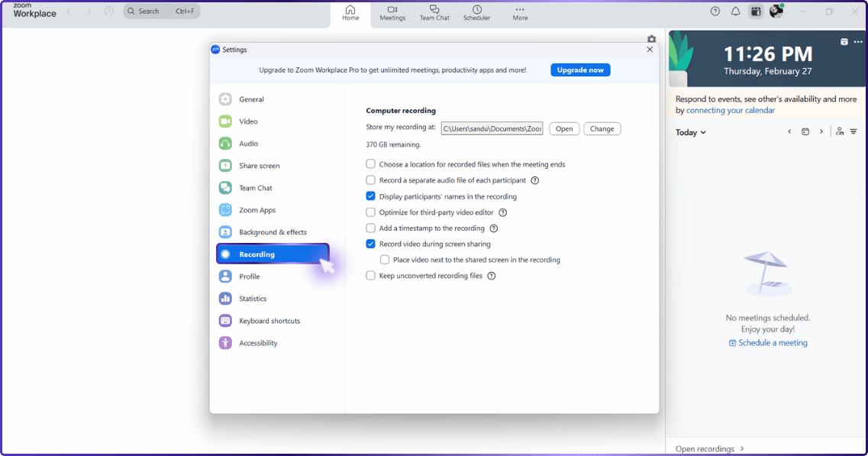This screenshot has width=868, height=456.
Task: Open Accessibility icon in sidebar
Action: (225, 343)
